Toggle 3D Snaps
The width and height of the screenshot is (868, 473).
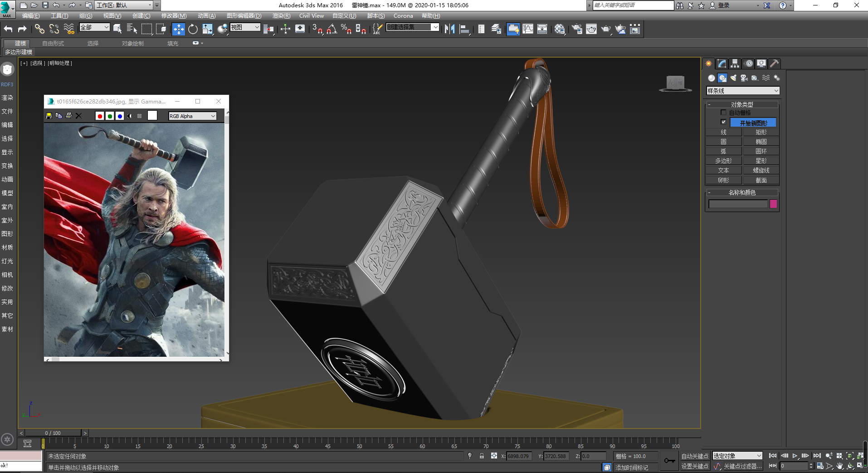tap(317, 29)
